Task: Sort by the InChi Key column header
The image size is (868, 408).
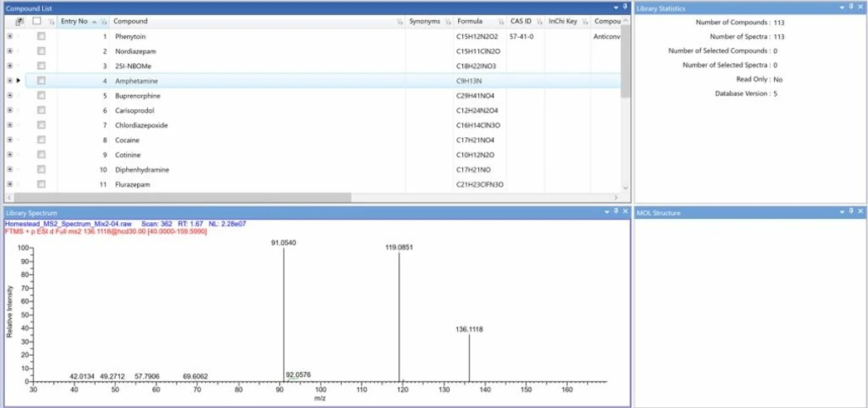Action: 563,21
